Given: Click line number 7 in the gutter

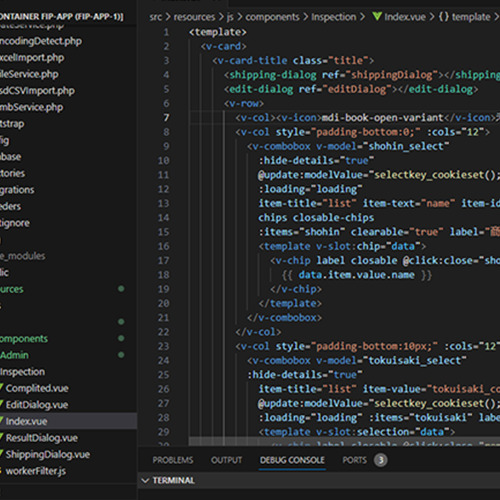Looking at the screenshot, I should tap(166, 118).
